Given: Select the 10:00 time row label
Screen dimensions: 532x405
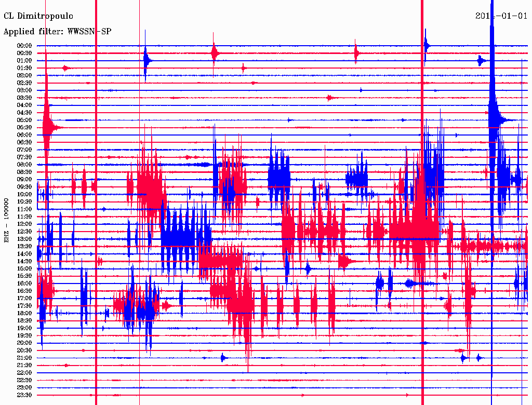Looking at the screenshot, I should pos(24,194).
